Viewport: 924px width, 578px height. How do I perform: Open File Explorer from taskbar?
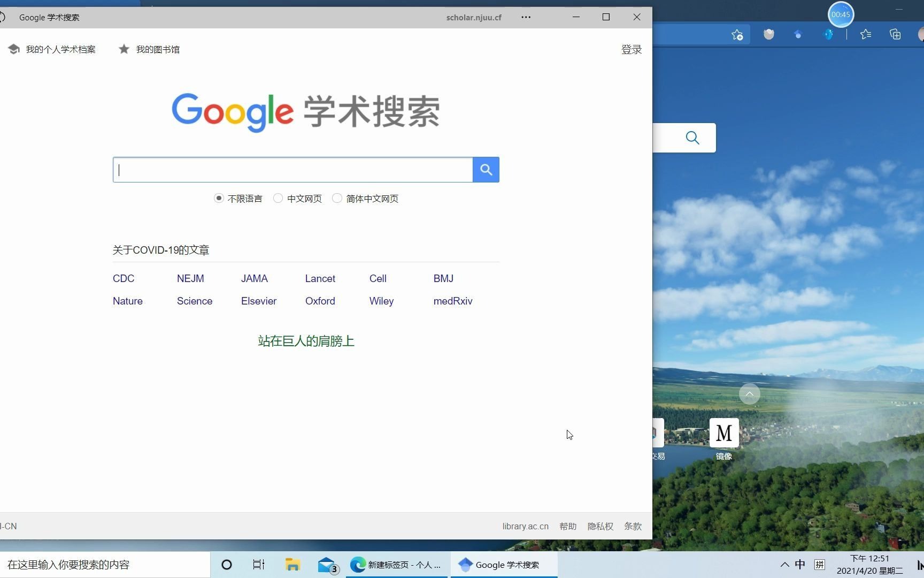coord(292,565)
